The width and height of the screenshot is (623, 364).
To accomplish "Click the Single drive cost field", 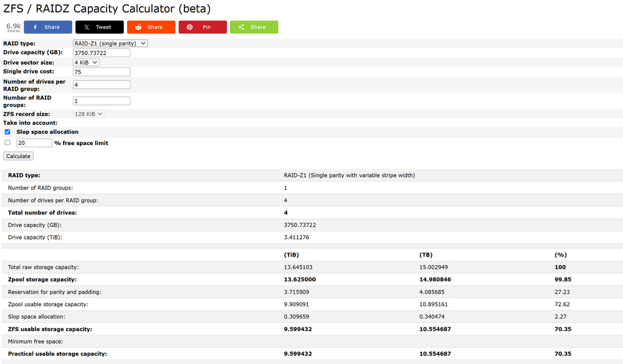I will click(102, 72).
